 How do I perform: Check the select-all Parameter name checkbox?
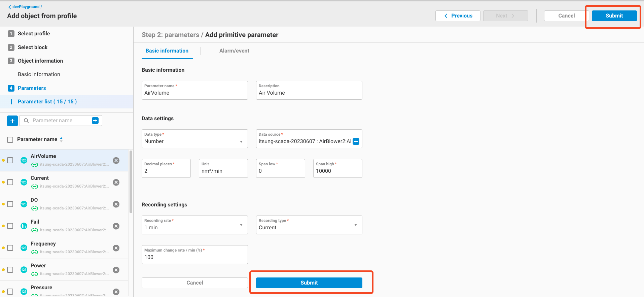click(10, 139)
